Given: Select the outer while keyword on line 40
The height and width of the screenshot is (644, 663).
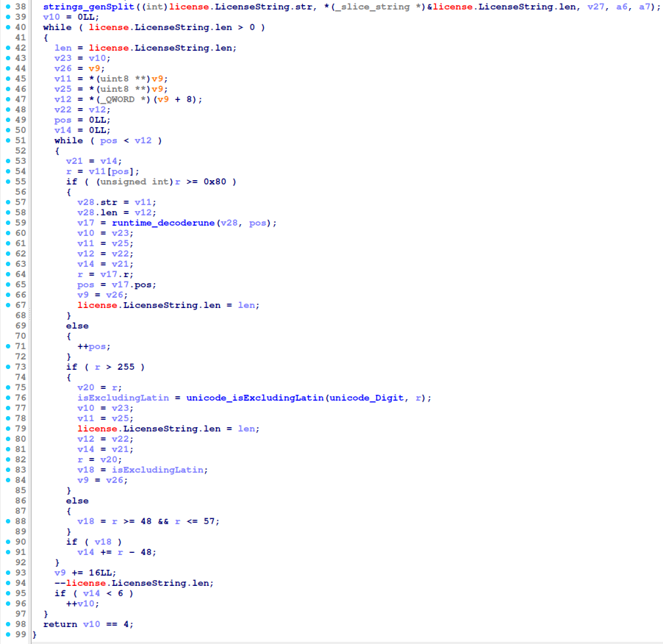Looking at the screenshot, I should [x=57, y=27].
